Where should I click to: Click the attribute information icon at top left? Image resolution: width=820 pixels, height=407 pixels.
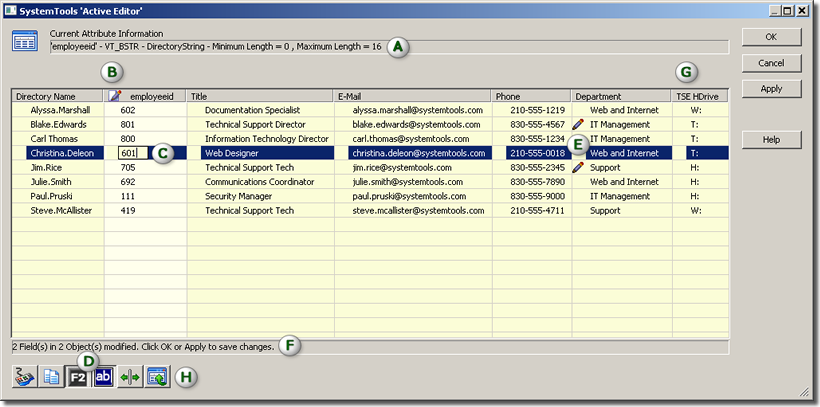tap(24, 41)
